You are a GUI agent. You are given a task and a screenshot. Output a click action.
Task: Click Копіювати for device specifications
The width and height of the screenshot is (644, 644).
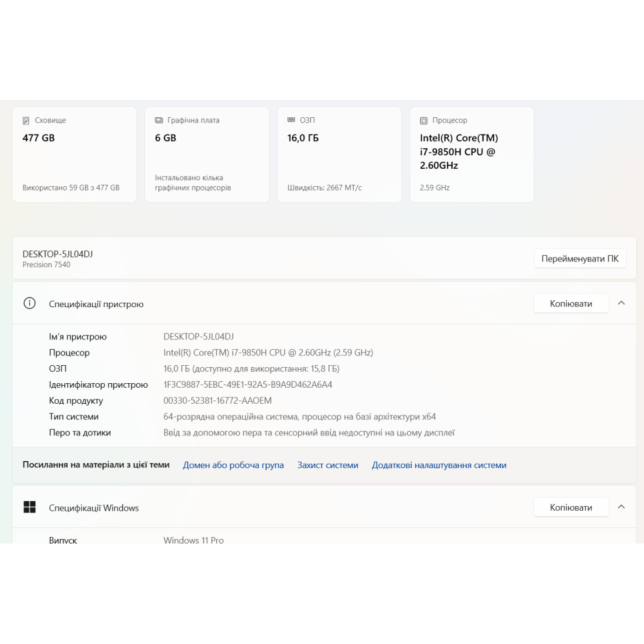[571, 303]
